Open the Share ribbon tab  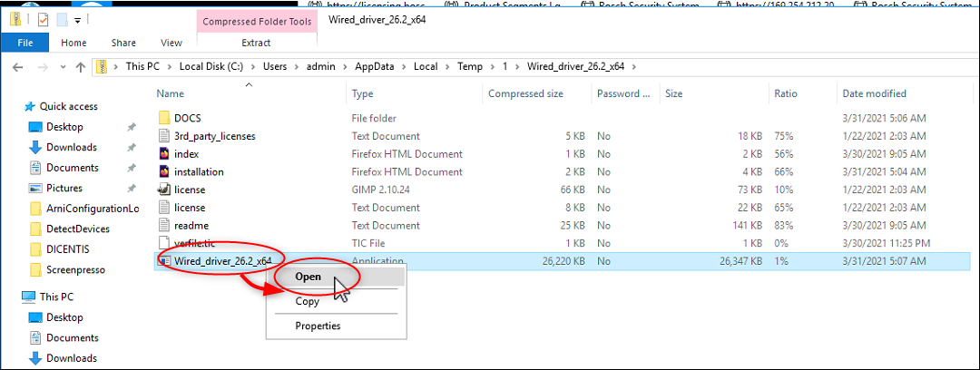(123, 44)
